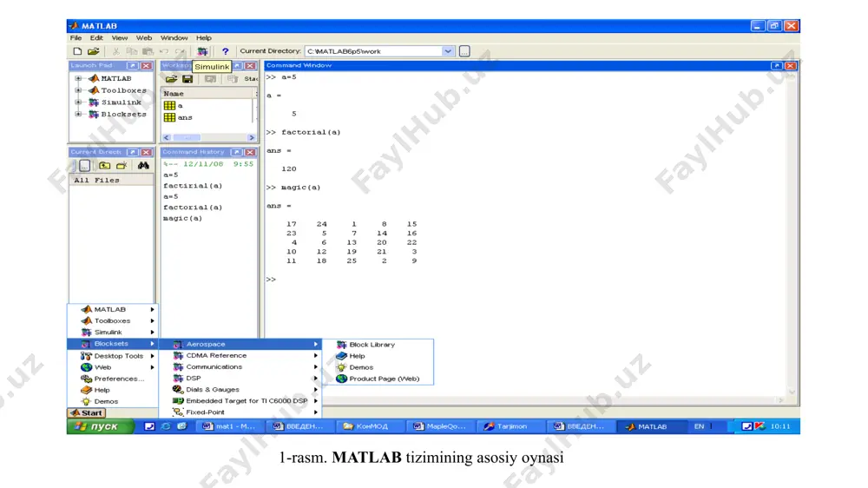Viewport: 868px width, 488px height.
Task: Click the Workspace Save floppy disk icon
Action: [x=187, y=79]
